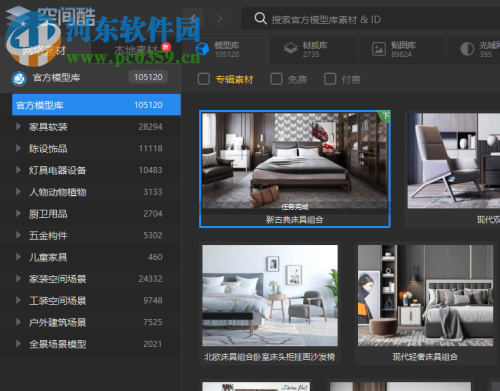Click inside the model library search field
The width and height of the screenshot is (500, 391).
[370, 19]
